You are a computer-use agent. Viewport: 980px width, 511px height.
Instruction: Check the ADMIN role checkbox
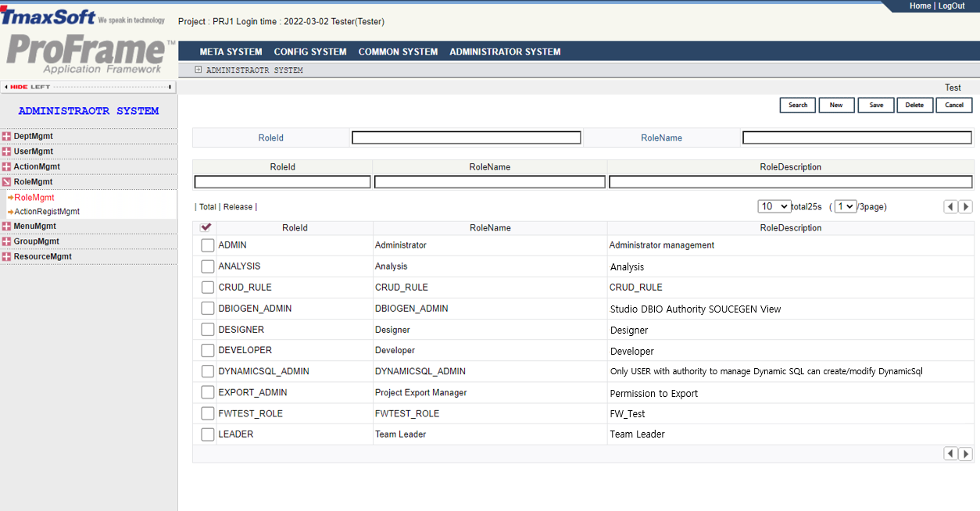(207, 245)
